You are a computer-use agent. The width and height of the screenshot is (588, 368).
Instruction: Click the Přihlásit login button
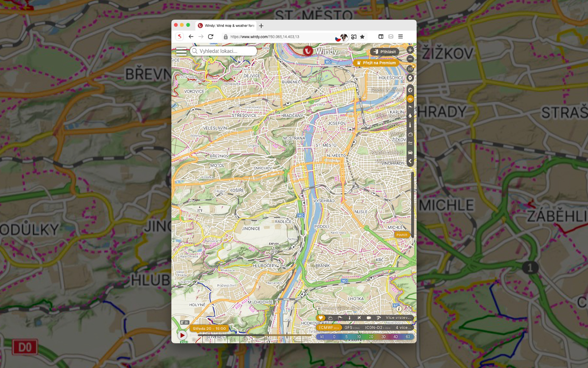(x=384, y=52)
